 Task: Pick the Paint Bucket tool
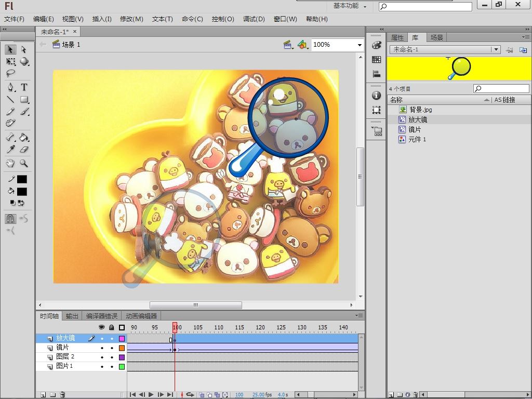[24, 138]
